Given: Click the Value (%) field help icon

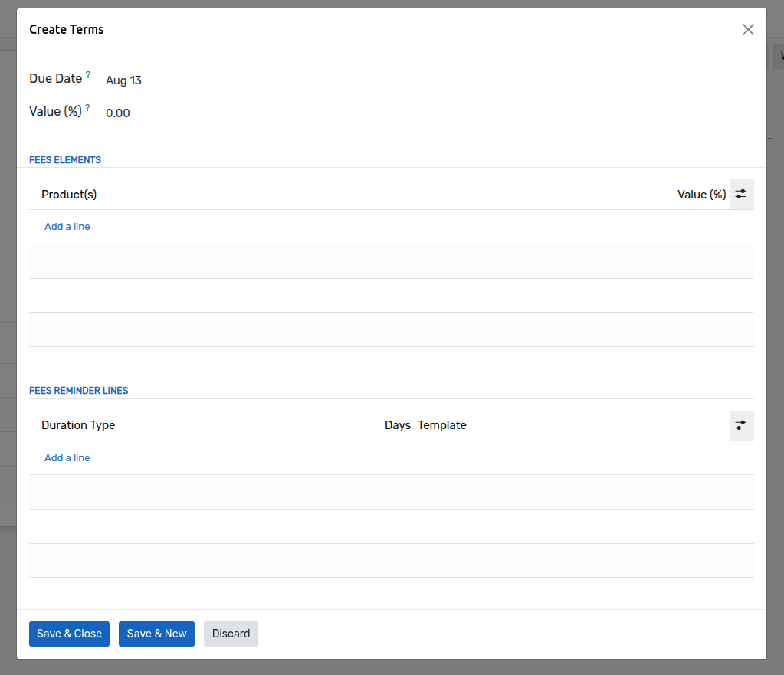Looking at the screenshot, I should (x=87, y=107).
